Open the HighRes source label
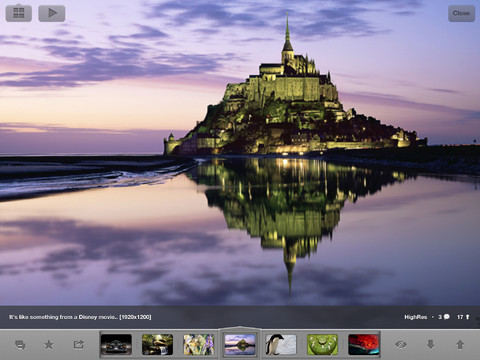 [x=415, y=317]
